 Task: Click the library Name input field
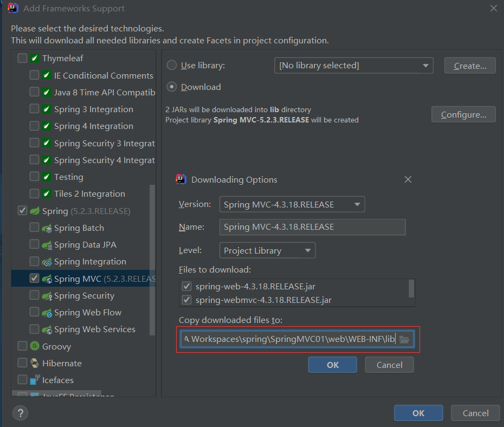(x=313, y=227)
